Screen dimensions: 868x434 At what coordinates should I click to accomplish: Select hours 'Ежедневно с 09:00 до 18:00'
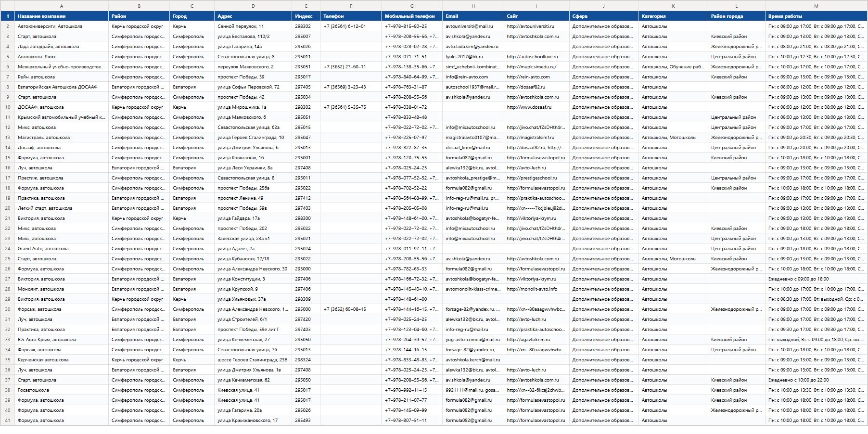click(816, 279)
